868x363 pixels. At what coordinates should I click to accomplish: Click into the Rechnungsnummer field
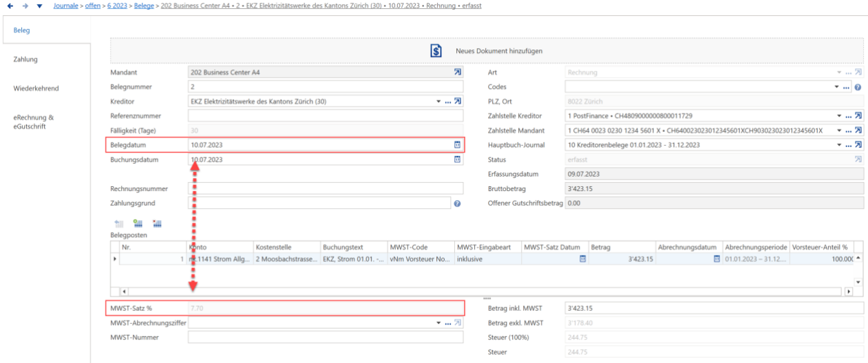coord(326,188)
